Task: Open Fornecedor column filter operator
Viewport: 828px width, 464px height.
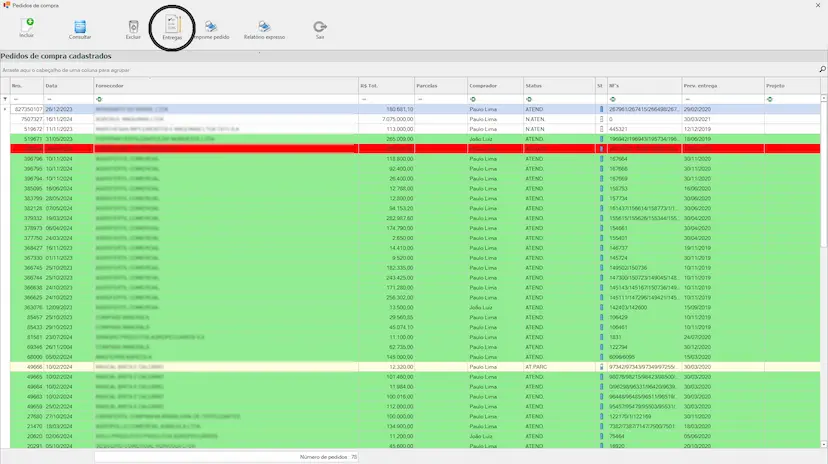Action: (x=99, y=98)
